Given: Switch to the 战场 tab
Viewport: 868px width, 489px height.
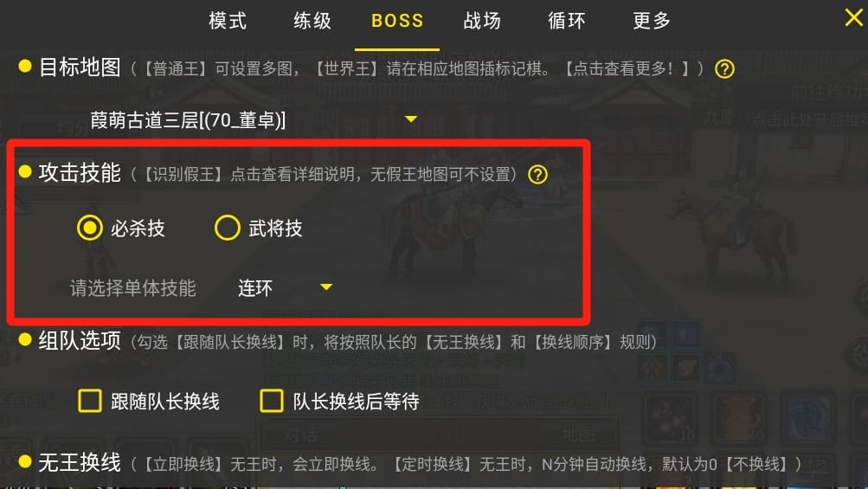Looking at the screenshot, I should [482, 21].
